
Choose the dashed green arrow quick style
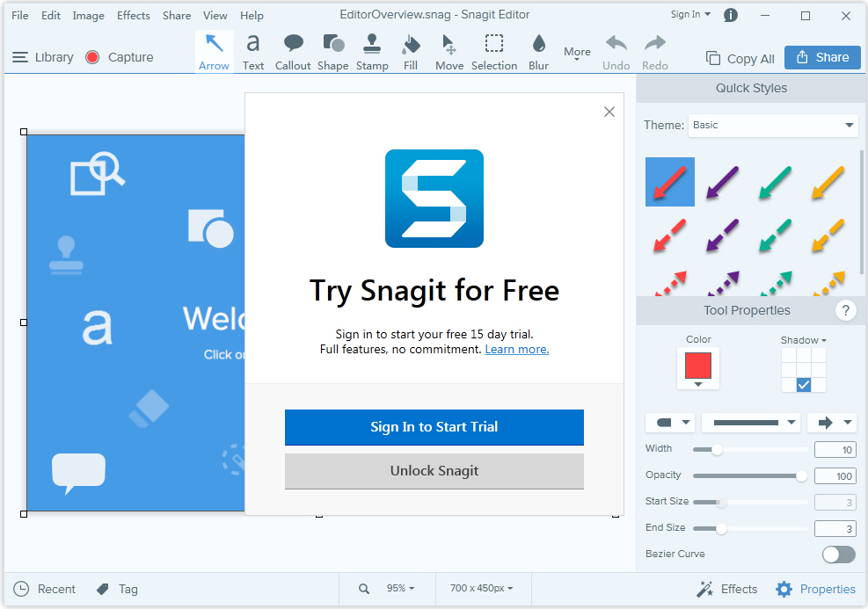point(775,236)
